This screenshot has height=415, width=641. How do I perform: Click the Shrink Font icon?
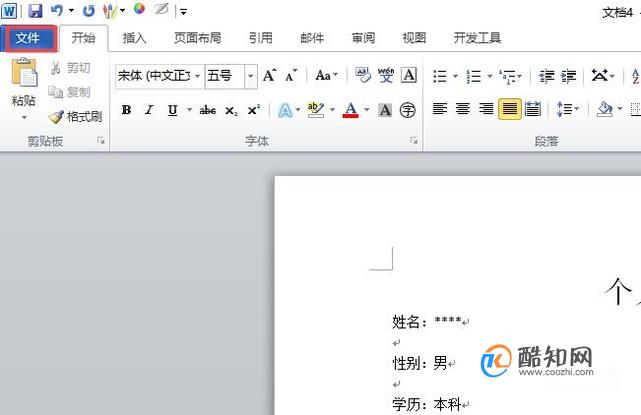pos(291,76)
